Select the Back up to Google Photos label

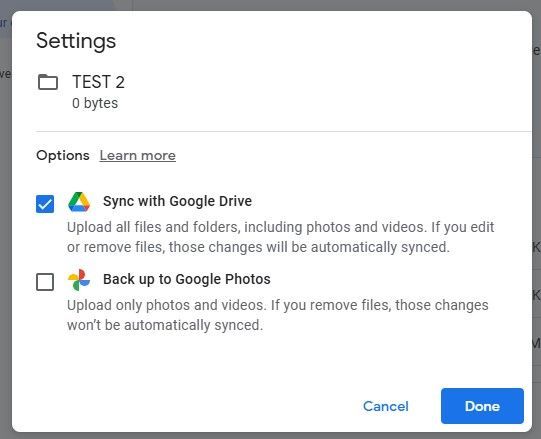click(187, 279)
